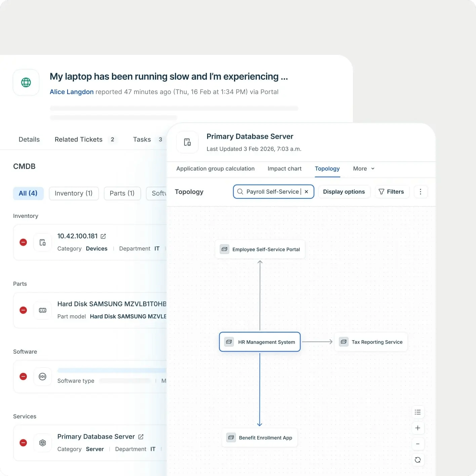Click the device icon in the Primary Database Server header

coord(187,142)
